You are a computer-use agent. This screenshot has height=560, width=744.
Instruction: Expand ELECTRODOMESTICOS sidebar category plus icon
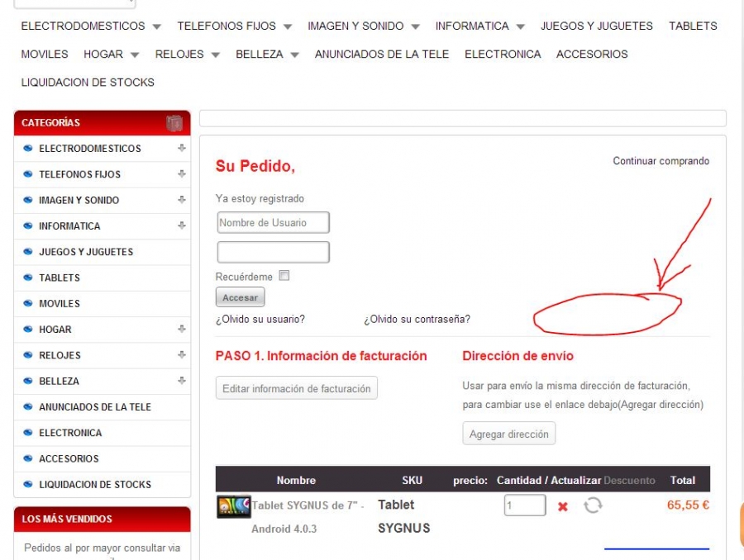click(181, 148)
